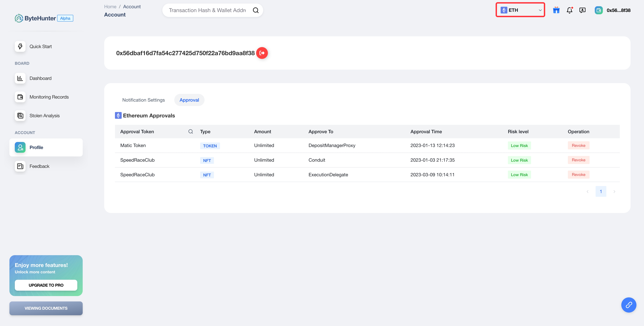The height and width of the screenshot is (326, 644).
Task: Click the blue floating link button
Action: coord(629,305)
